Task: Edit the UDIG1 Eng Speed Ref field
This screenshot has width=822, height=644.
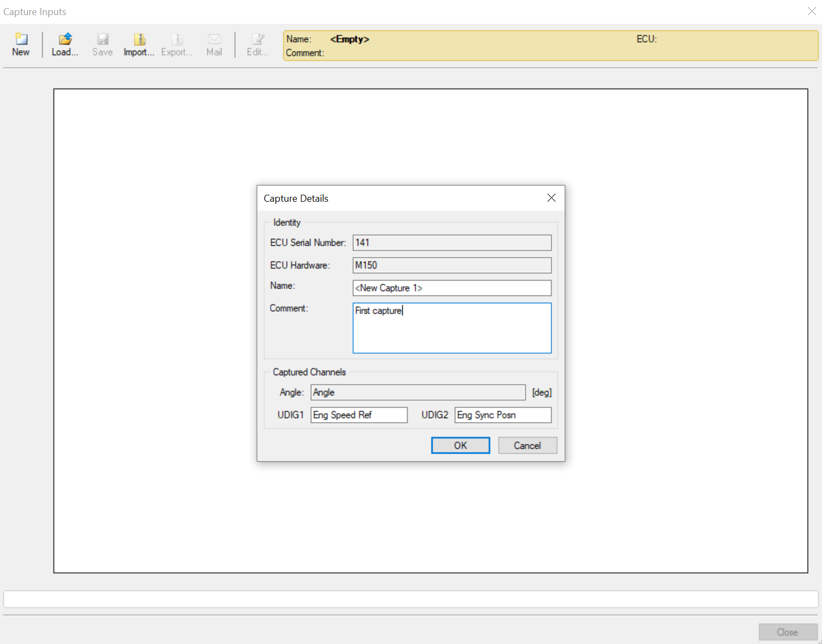Action: tap(359, 415)
